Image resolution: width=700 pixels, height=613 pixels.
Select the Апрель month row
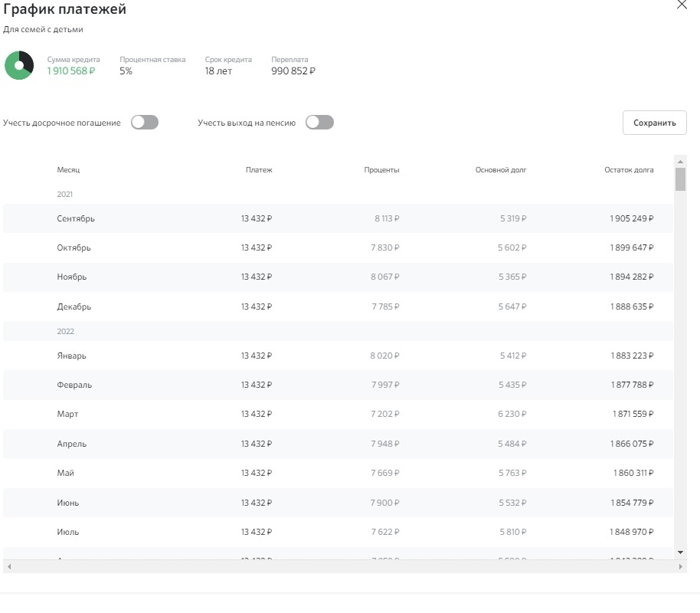[x=338, y=444]
